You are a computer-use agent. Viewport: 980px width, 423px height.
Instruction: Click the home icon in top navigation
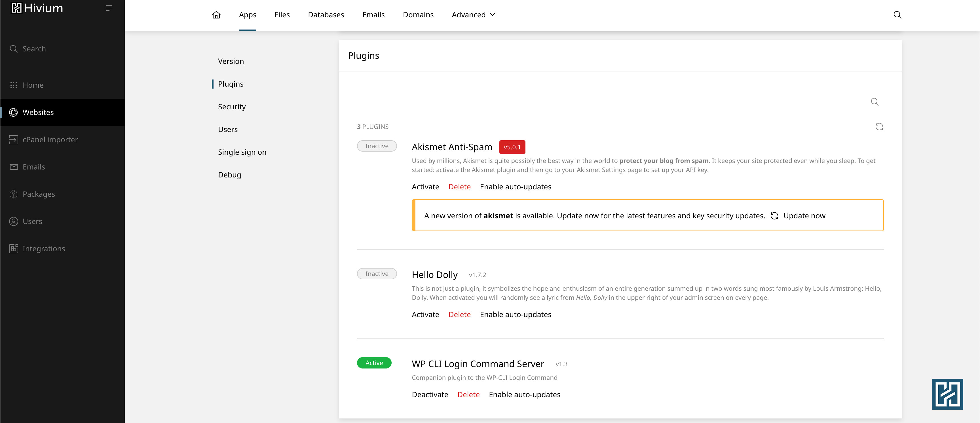(x=216, y=15)
